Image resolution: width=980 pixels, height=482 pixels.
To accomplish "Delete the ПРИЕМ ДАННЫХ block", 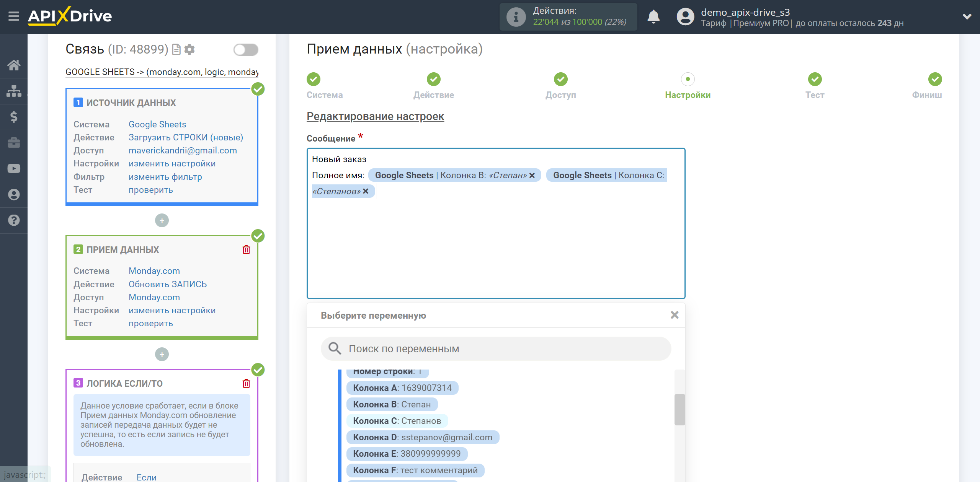I will 246,250.
